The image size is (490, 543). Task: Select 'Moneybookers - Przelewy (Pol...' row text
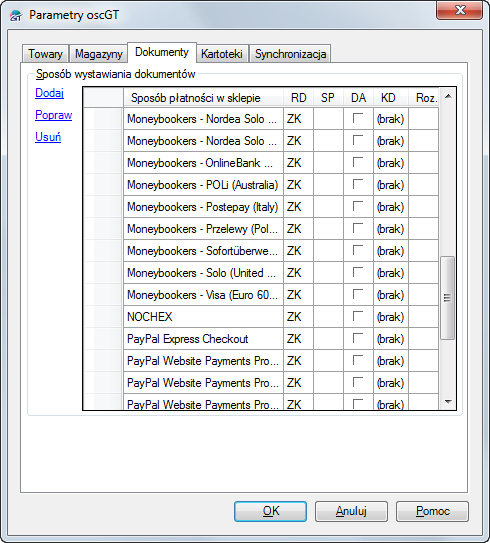203,229
